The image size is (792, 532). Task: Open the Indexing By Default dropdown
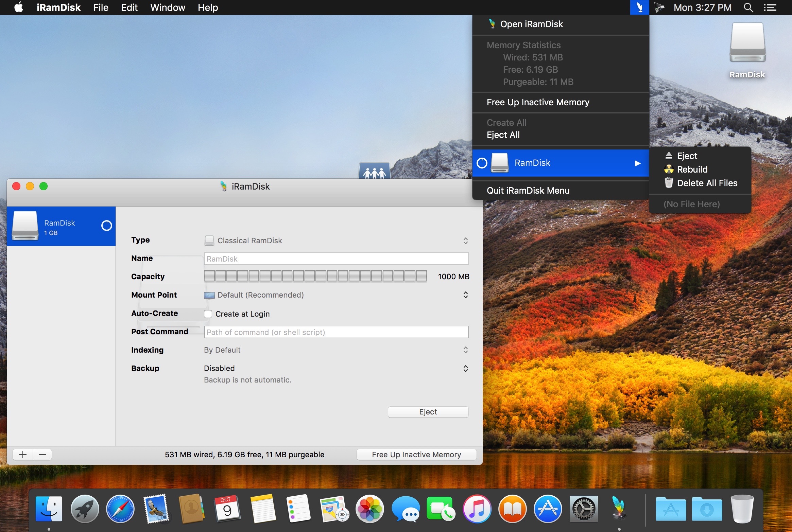pyautogui.click(x=337, y=350)
